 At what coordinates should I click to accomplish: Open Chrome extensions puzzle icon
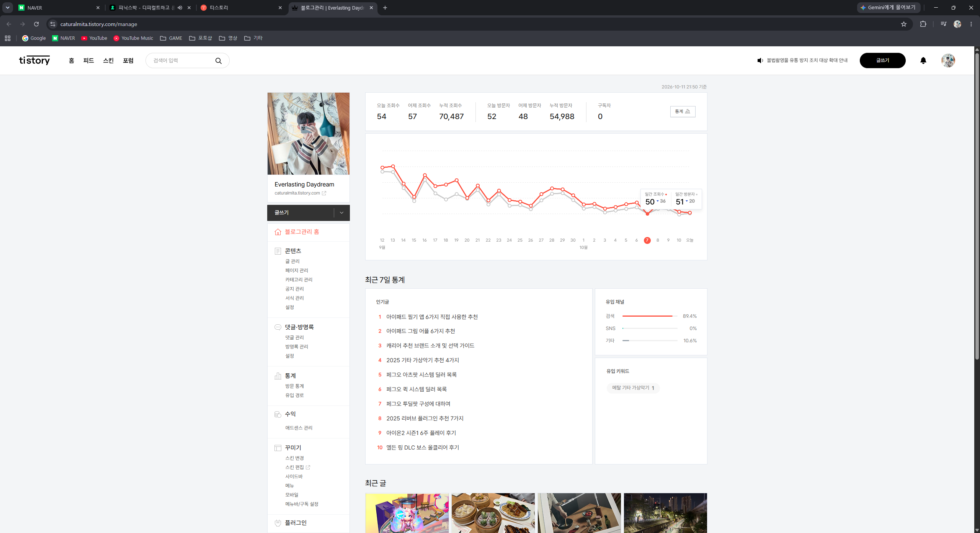point(923,24)
